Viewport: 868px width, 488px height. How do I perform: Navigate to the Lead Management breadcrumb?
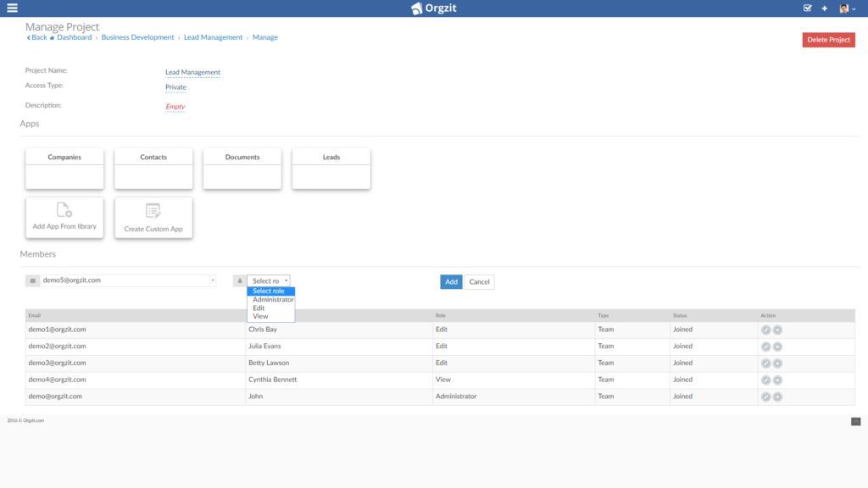[213, 37]
